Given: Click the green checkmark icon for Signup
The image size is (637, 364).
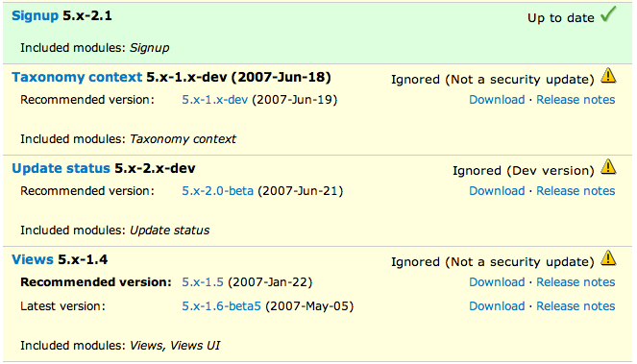Looking at the screenshot, I should point(608,14).
